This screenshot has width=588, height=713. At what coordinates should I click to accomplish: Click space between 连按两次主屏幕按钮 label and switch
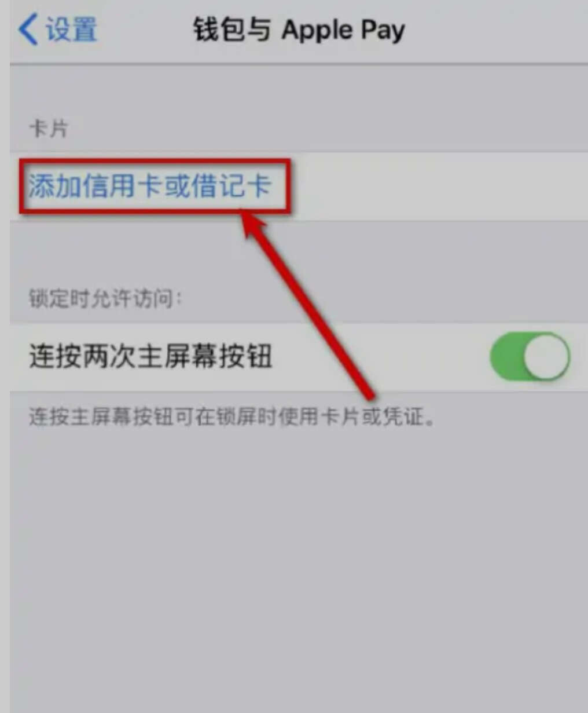pos(381,356)
